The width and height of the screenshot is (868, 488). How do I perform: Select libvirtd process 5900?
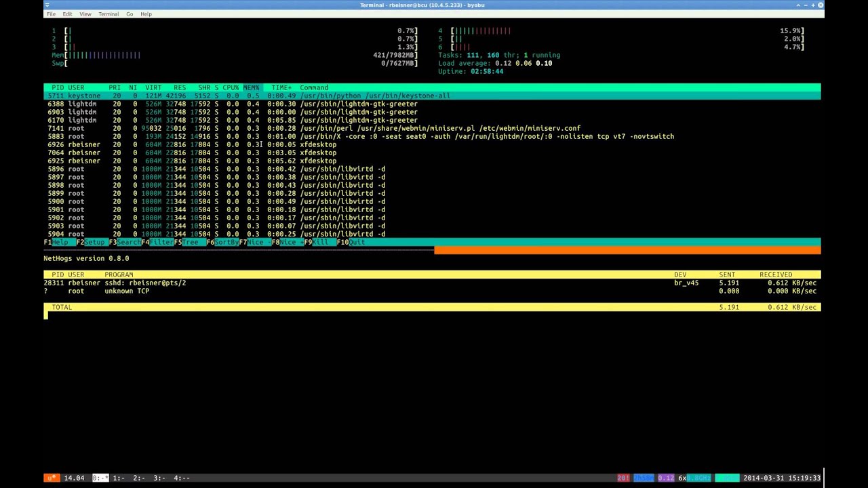432,201
